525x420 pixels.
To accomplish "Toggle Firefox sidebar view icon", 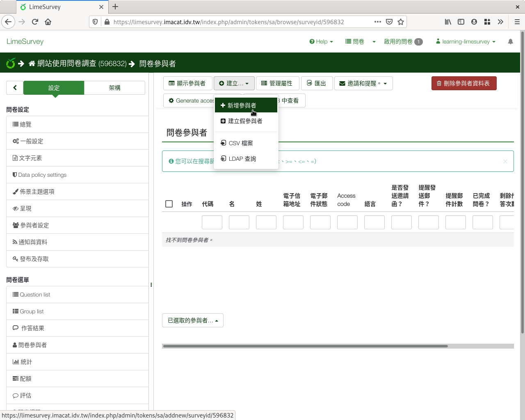I will (461, 22).
